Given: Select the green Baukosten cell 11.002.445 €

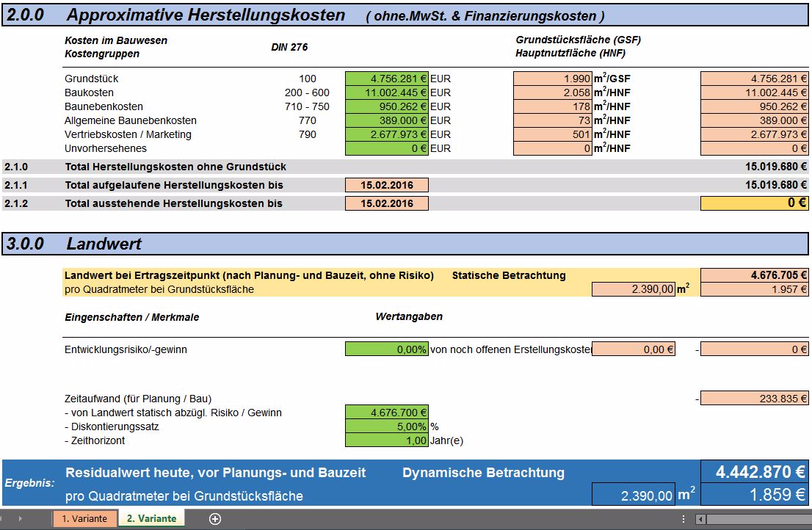Looking at the screenshot, I should click(x=387, y=92).
